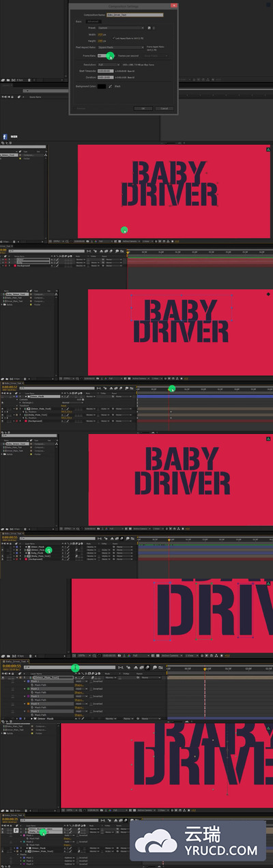This screenshot has width=273, height=868.
Task: Click the Composition Name field
Action: (134, 14)
